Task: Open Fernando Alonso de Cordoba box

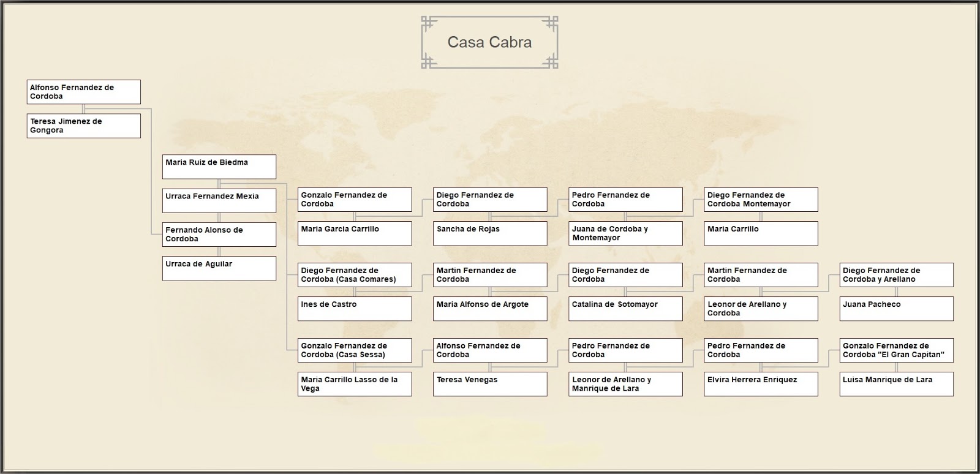Action: pyautogui.click(x=219, y=234)
